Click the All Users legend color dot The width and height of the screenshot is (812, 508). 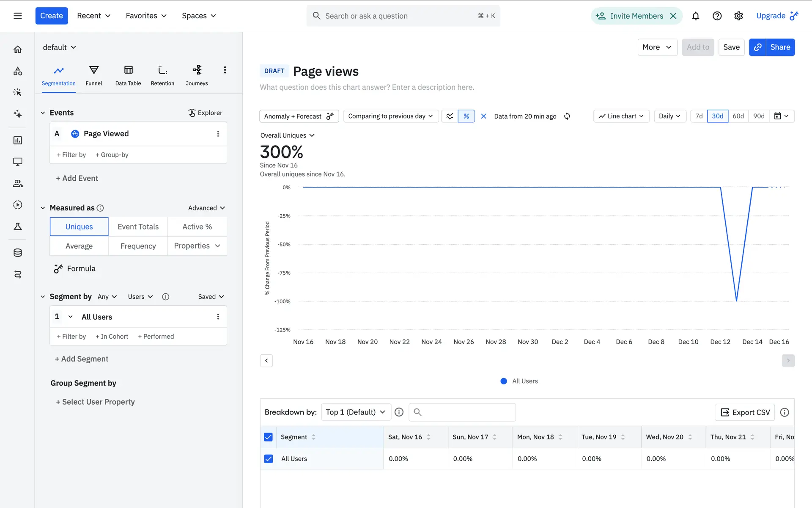[x=503, y=381]
